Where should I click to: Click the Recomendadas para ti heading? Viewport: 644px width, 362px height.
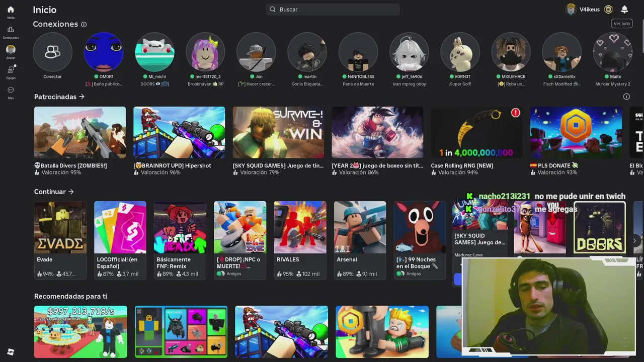pyautogui.click(x=70, y=296)
